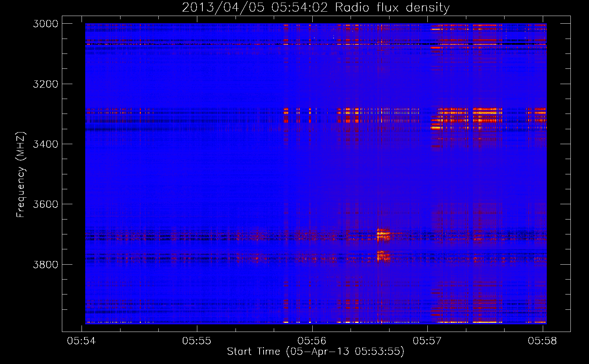The image size is (589, 364).
Task: Click the 05:58 time tick label
Action: tap(542, 341)
